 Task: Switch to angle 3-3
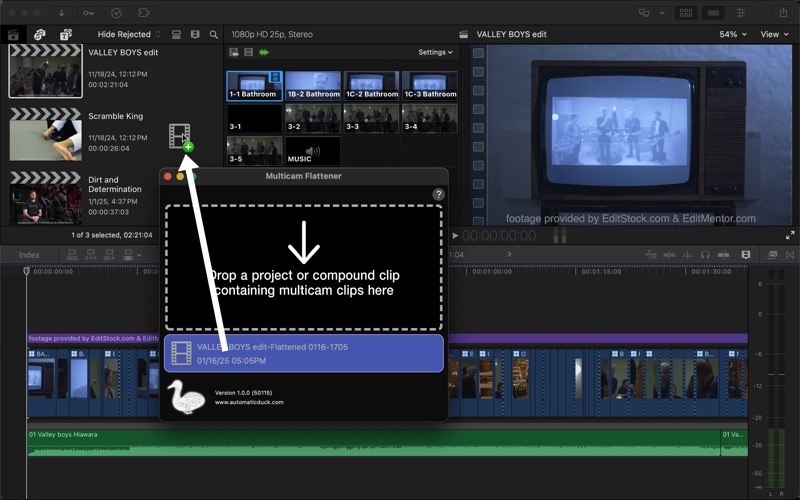[371, 118]
